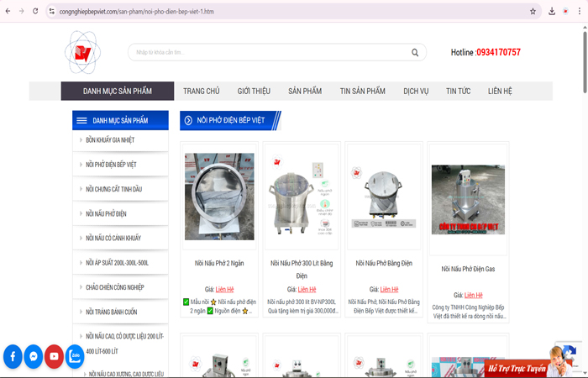Go to TRANG CHỦ in navigation
The width and height of the screenshot is (588, 378).
(x=202, y=91)
